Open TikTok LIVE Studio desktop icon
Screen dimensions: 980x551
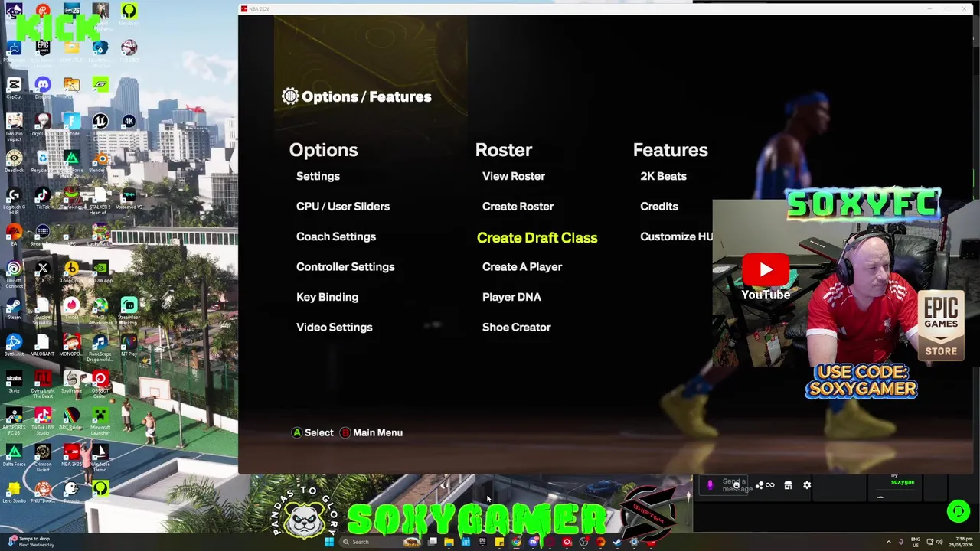pyautogui.click(x=42, y=421)
